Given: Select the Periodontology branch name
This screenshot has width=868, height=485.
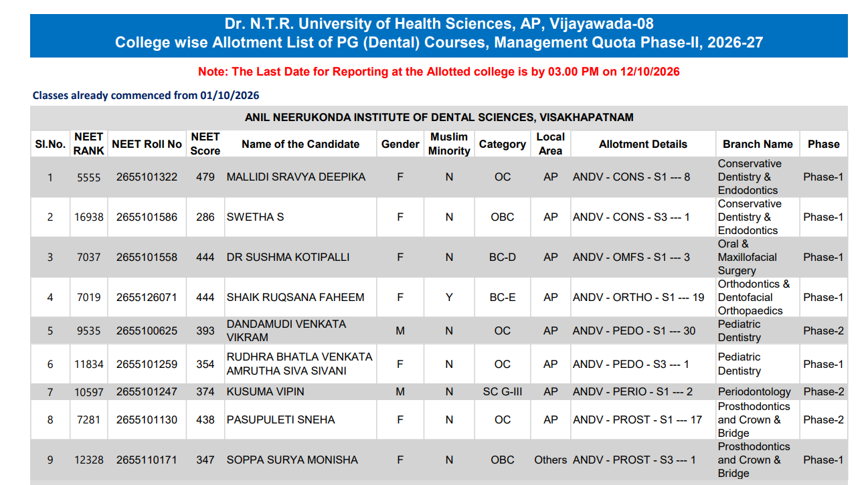Looking at the screenshot, I should tap(754, 392).
